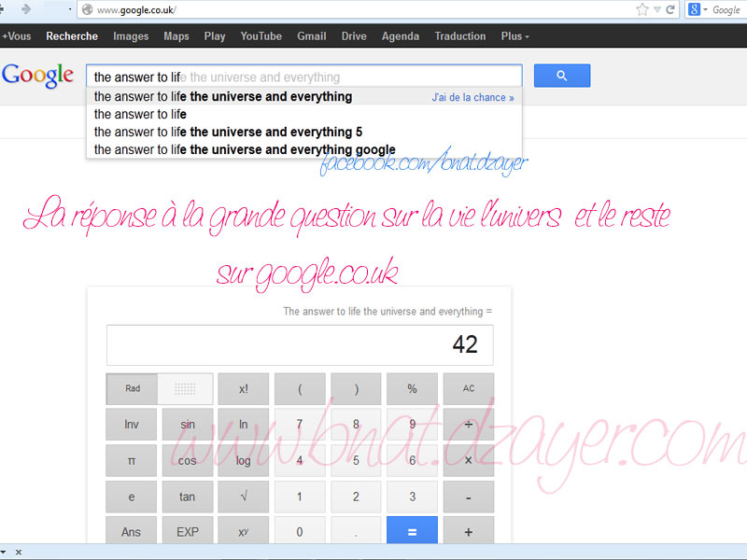
Task: Click the calculator 4 key
Action: [300, 460]
